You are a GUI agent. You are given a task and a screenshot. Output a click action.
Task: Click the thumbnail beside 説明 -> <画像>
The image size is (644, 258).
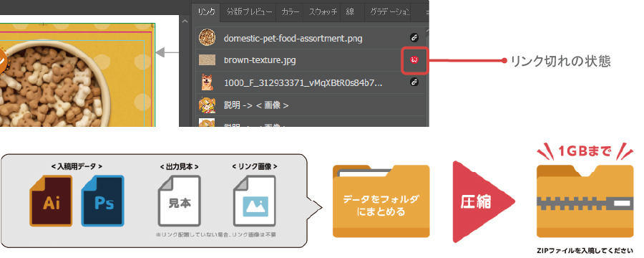click(207, 105)
